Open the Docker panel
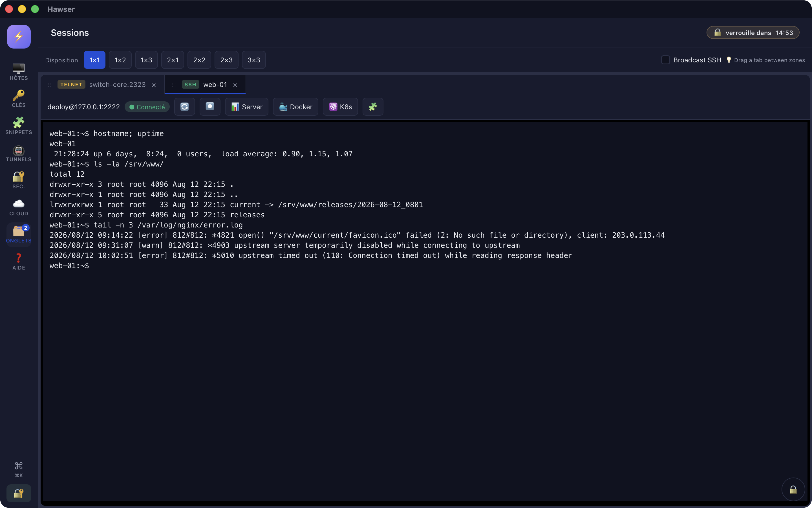 point(295,107)
